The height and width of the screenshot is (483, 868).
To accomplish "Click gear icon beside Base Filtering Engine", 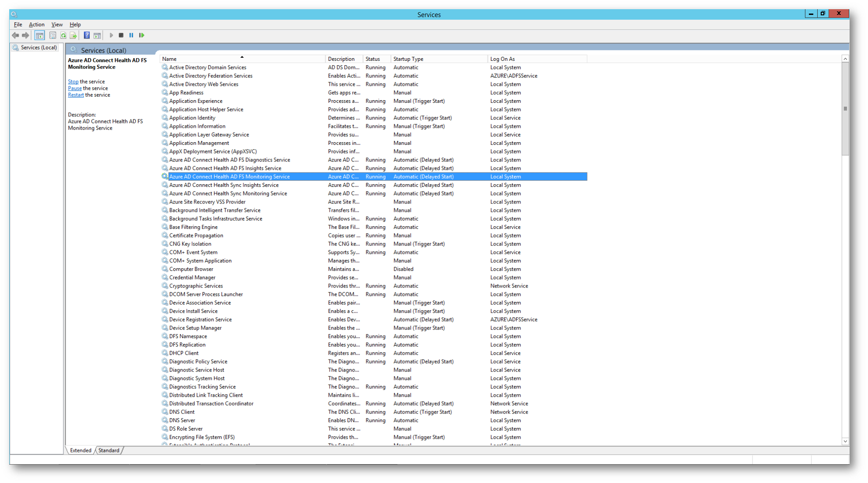I will click(165, 227).
